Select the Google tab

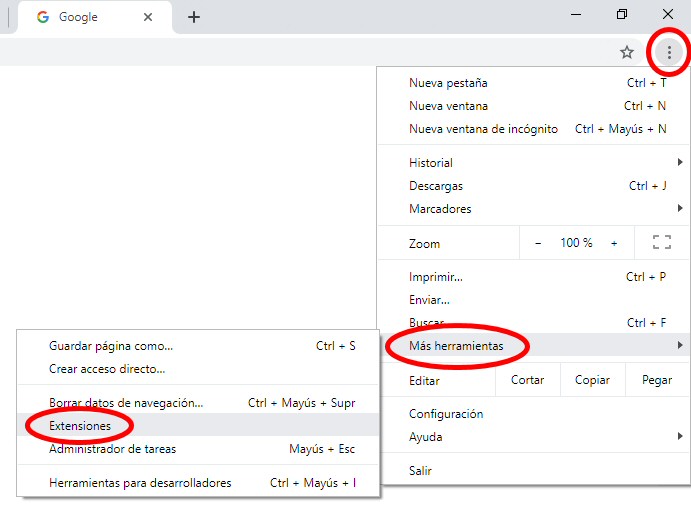point(80,17)
